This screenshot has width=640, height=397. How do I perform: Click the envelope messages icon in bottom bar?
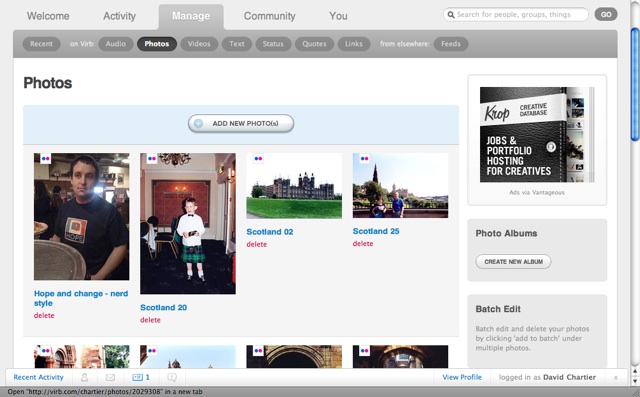110,377
